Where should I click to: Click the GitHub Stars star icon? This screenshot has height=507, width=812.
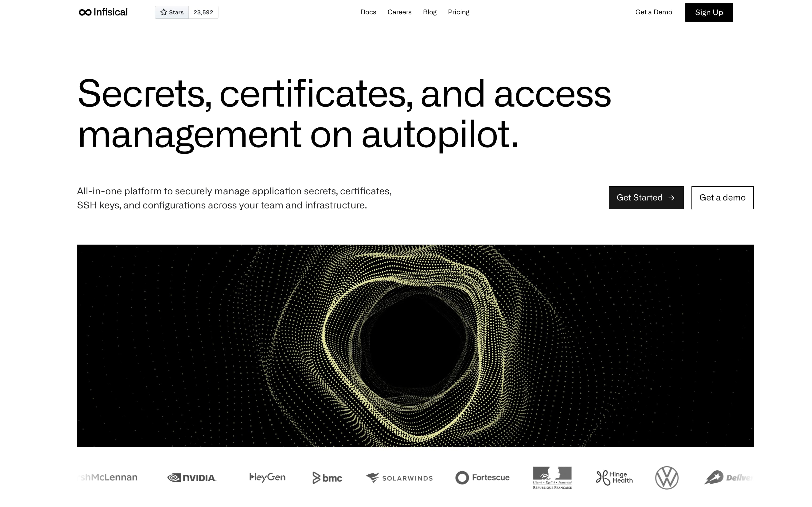click(164, 12)
